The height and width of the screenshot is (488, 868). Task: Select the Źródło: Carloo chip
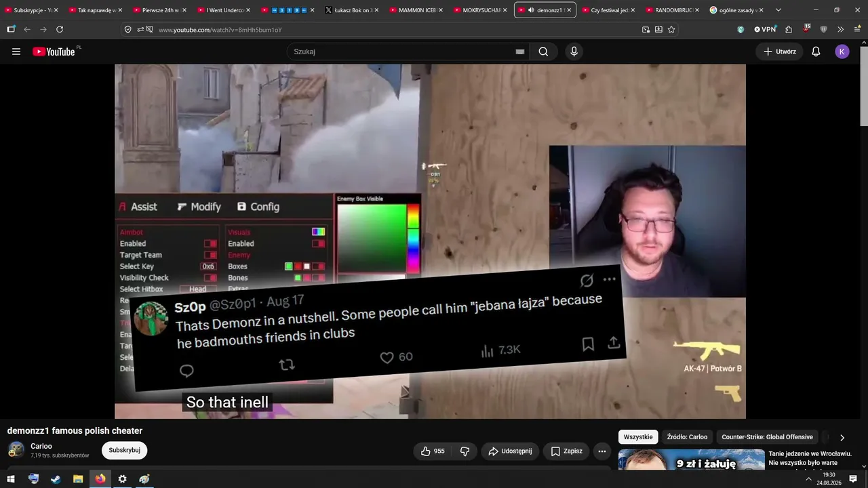(x=687, y=437)
